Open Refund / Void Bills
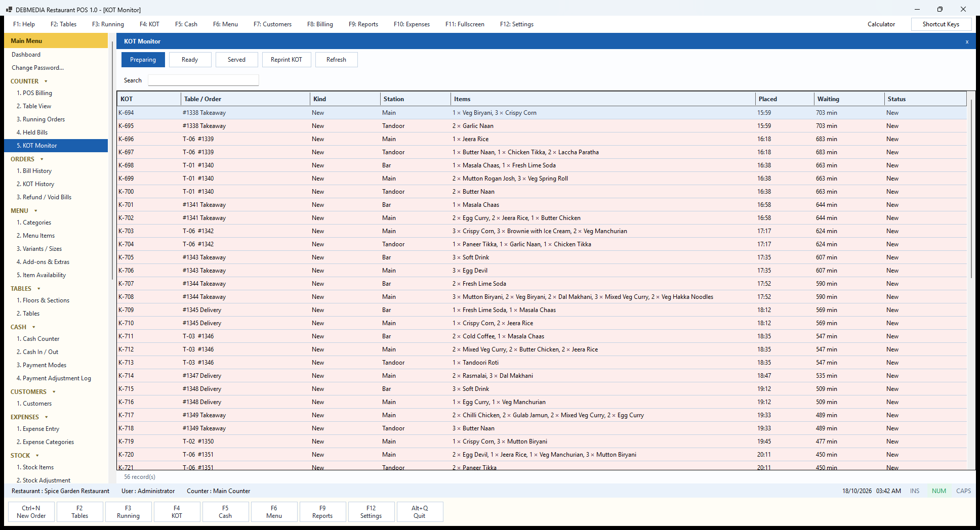Image resolution: width=980 pixels, height=530 pixels. pyautogui.click(x=56, y=197)
